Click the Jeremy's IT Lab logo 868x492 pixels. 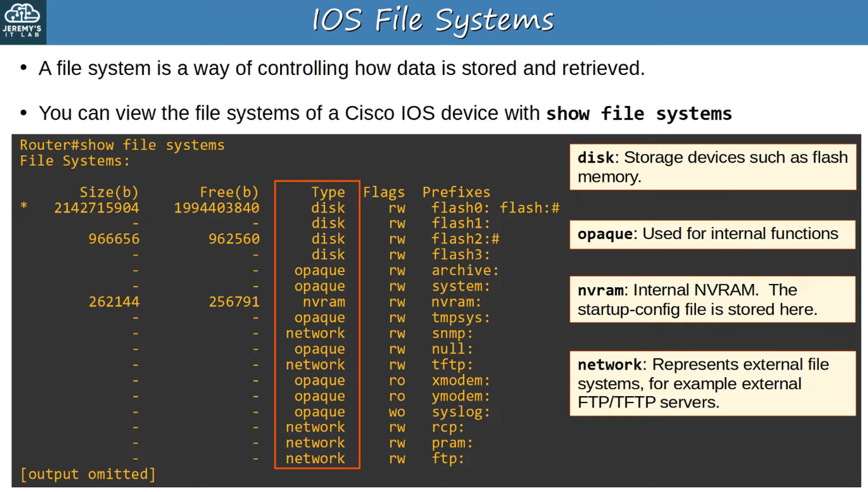pyautogui.click(x=23, y=22)
